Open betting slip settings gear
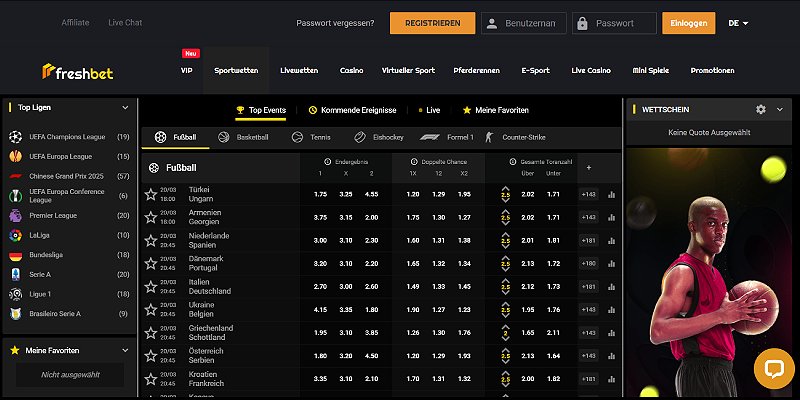 (761, 109)
